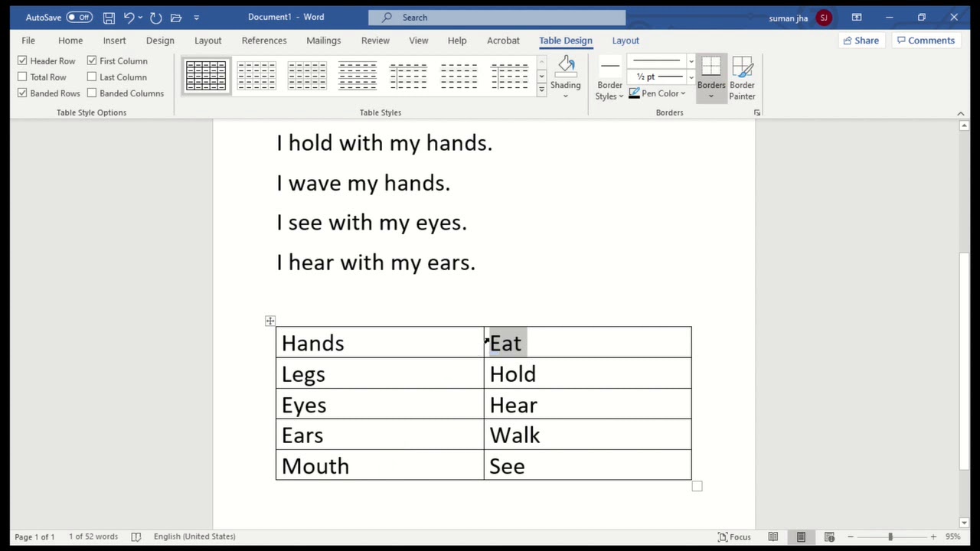980x551 pixels.
Task: Click Ribbon Display Options icon
Action: click(857, 17)
